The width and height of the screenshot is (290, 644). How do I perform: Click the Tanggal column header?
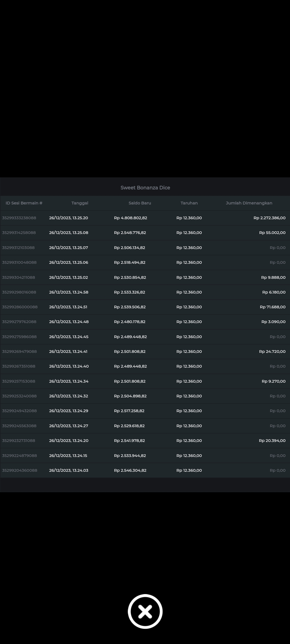(80, 203)
